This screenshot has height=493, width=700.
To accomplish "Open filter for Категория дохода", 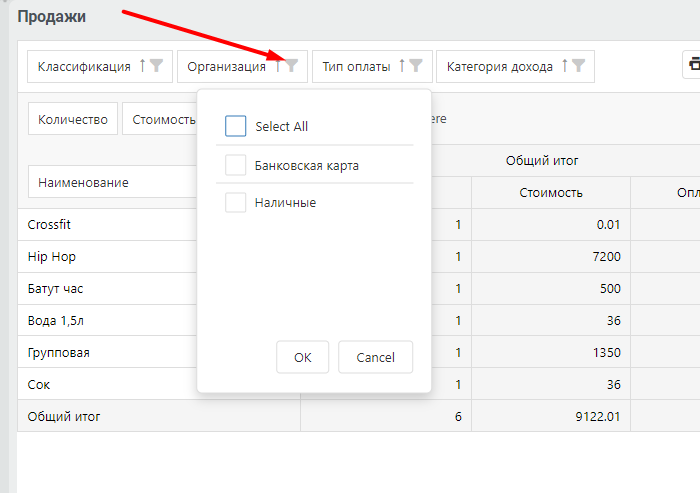I will [x=579, y=66].
